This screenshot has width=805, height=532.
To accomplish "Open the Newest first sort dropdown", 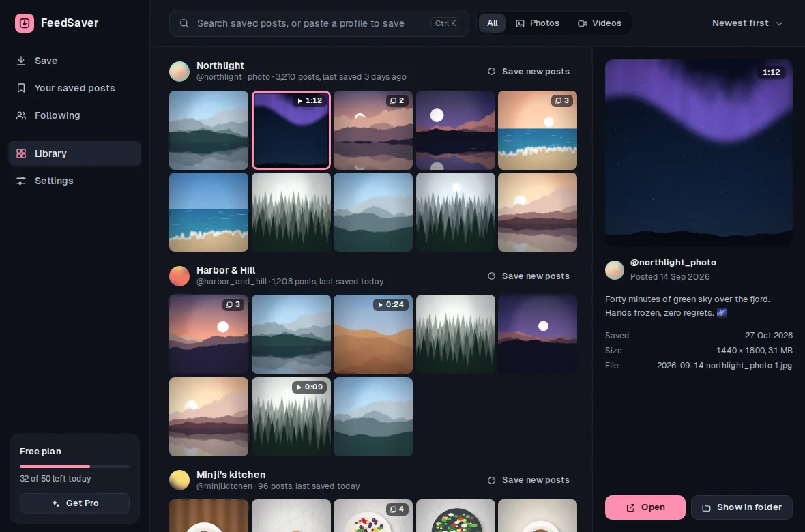I will pyautogui.click(x=747, y=23).
